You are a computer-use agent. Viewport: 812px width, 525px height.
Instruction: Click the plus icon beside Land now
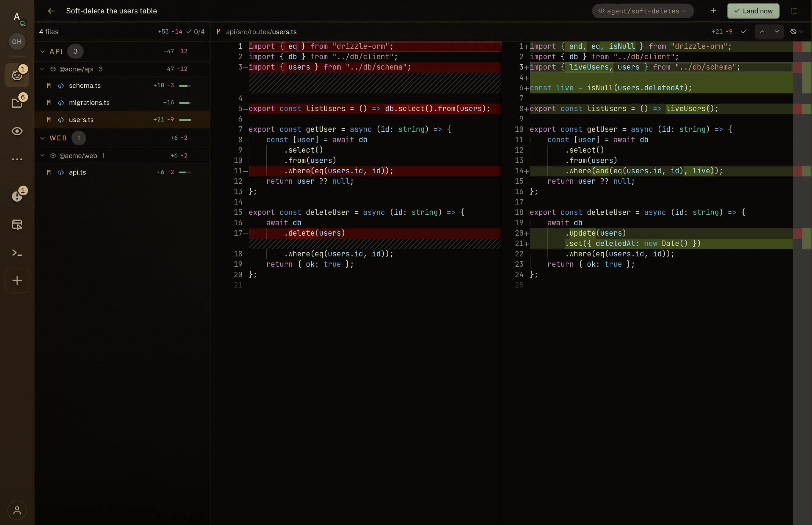[x=713, y=11]
